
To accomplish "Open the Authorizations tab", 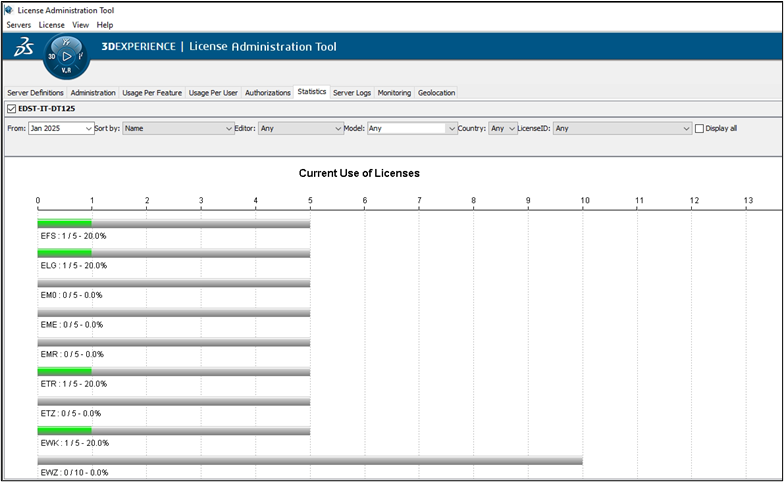I will (267, 93).
